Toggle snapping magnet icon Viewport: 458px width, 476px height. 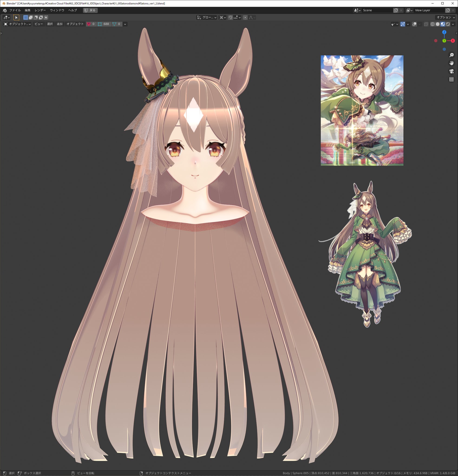[230, 17]
